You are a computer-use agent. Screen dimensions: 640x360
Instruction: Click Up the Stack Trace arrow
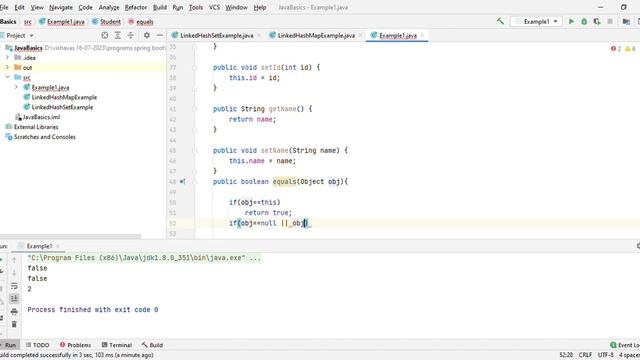pyautogui.click(x=14, y=260)
